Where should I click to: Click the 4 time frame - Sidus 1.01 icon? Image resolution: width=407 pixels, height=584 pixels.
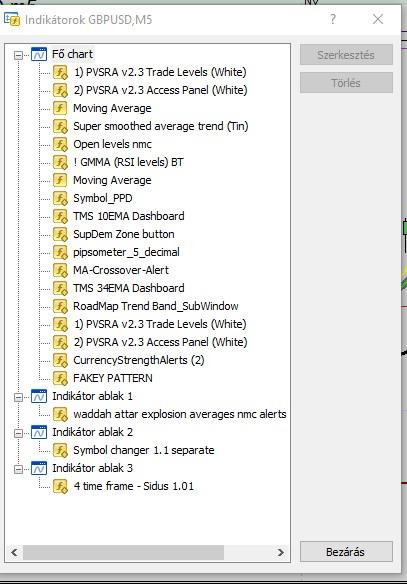click(x=60, y=486)
